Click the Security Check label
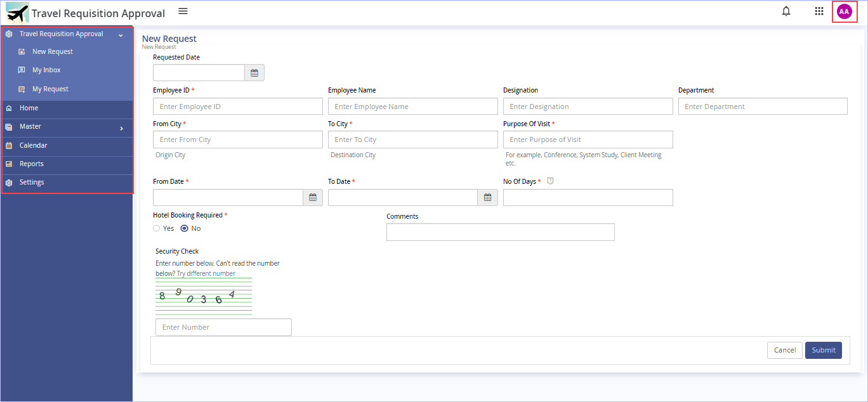The width and height of the screenshot is (868, 402). tap(177, 251)
